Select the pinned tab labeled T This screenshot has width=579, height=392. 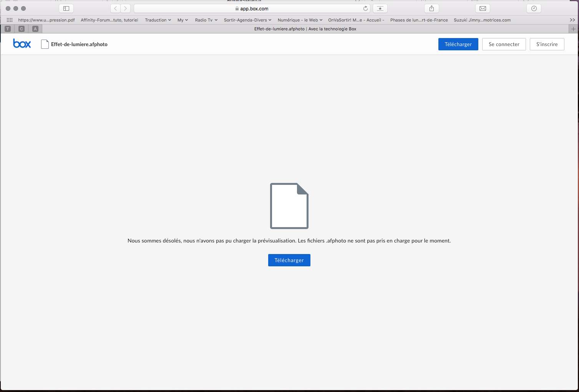pos(8,29)
